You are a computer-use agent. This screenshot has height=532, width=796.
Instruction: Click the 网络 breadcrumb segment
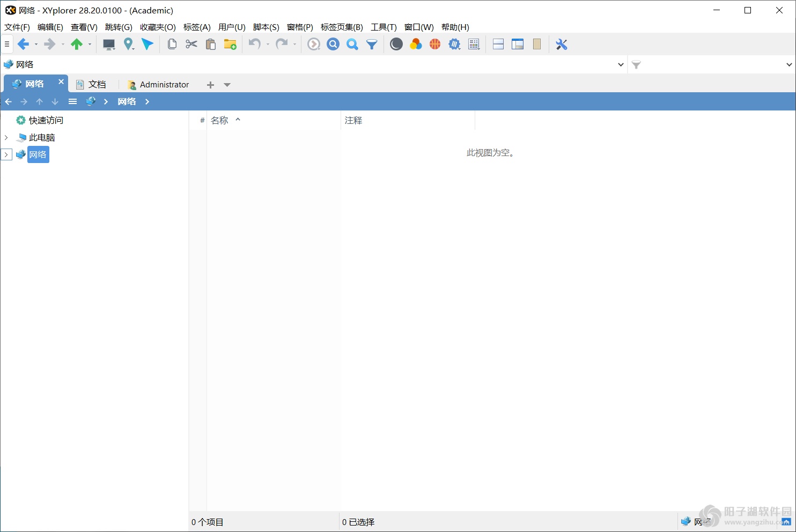click(x=127, y=101)
